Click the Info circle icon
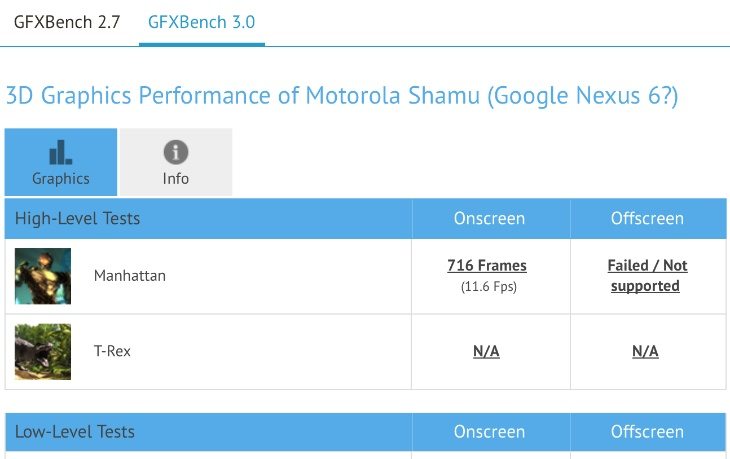 click(176, 152)
